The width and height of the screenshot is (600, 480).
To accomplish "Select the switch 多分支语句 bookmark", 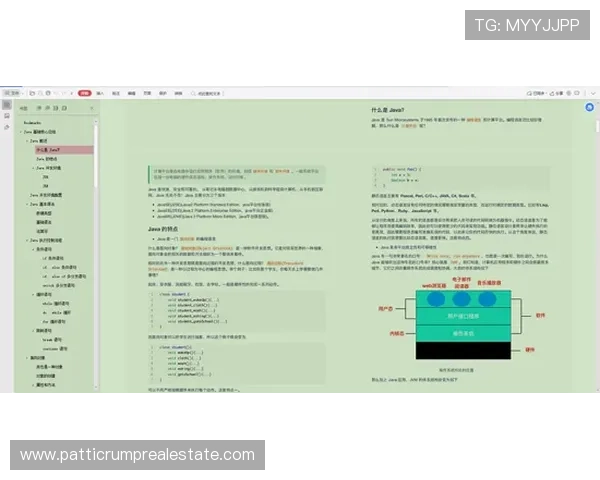I will point(59,286).
